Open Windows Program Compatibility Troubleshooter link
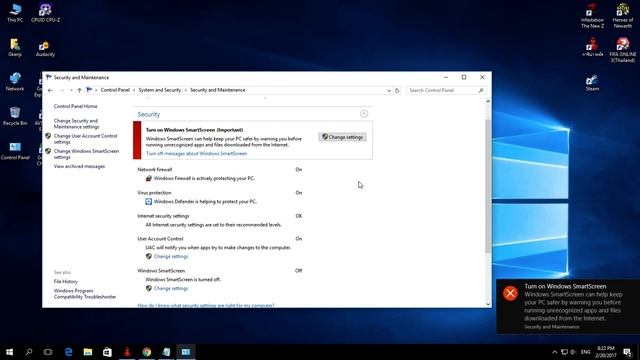Image resolution: width=640 pixels, height=360 pixels. 85,294
